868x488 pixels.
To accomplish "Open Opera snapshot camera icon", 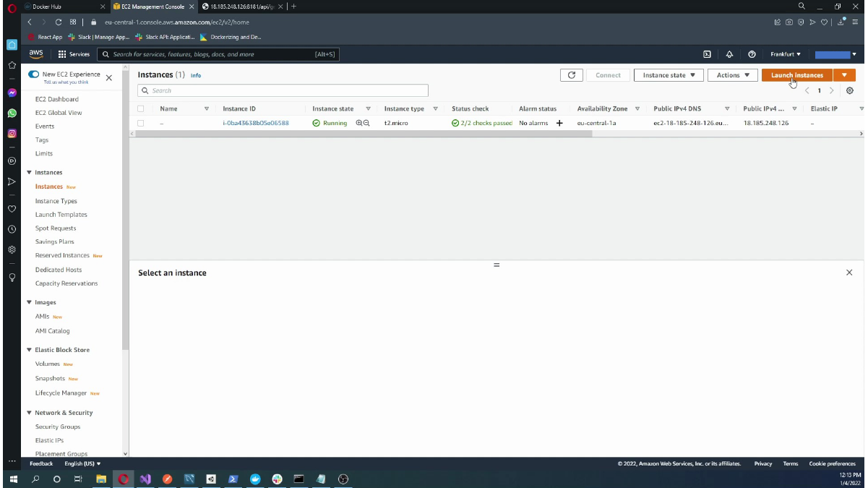I will pyautogui.click(x=789, y=22).
